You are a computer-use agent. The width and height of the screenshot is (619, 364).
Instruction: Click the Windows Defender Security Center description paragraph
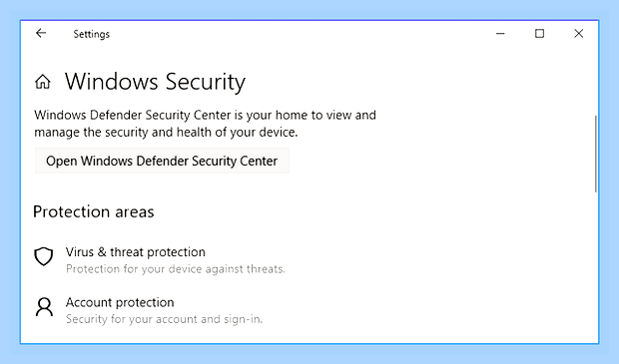(205, 124)
